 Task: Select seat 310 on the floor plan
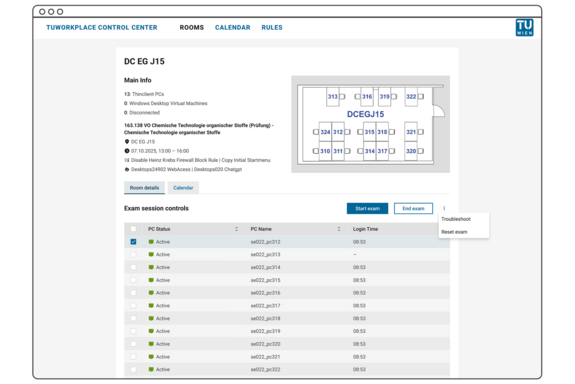tap(325, 151)
